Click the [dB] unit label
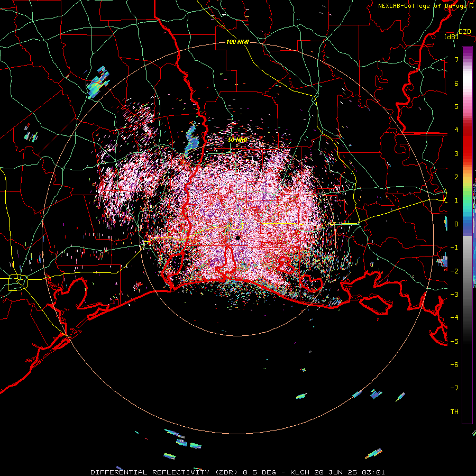 tap(452, 36)
